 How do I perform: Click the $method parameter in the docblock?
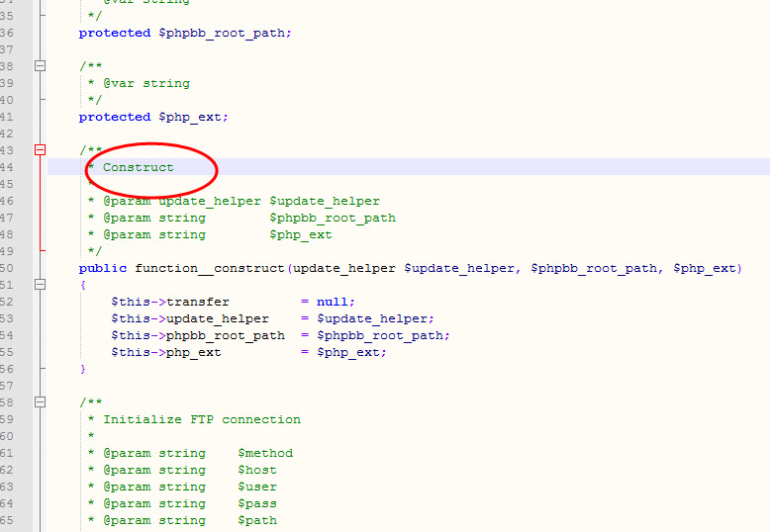click(x=265, y=453)
